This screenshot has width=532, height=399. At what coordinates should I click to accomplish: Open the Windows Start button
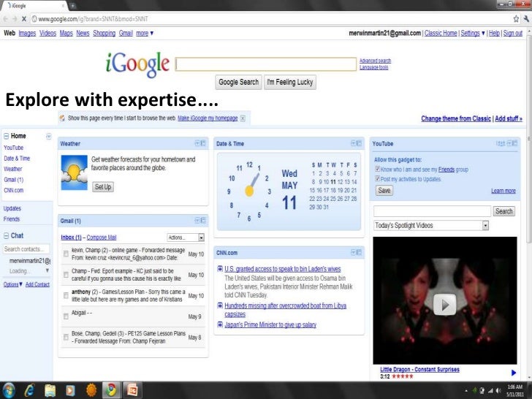[x=9, y=390]
